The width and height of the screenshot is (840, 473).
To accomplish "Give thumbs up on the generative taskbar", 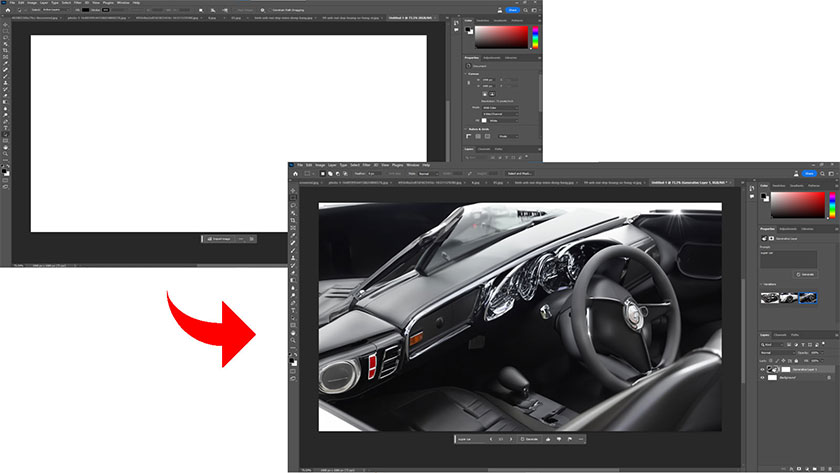I will (548, 439).
